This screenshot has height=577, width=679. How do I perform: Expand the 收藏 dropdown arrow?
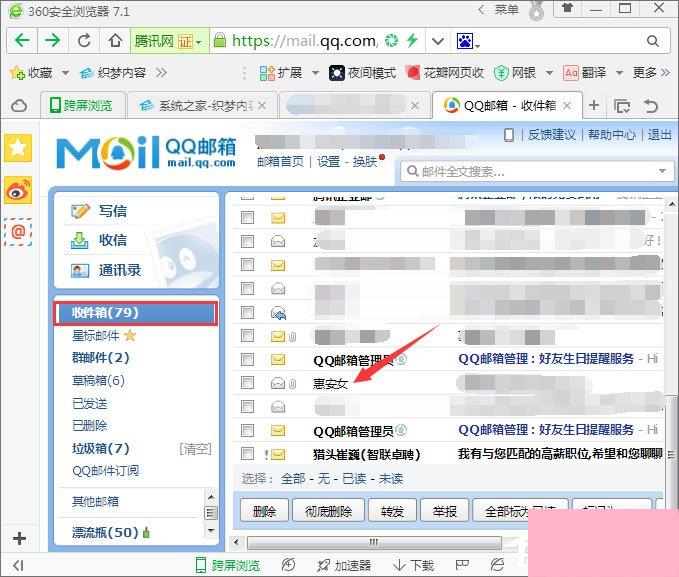click(65, 73)
